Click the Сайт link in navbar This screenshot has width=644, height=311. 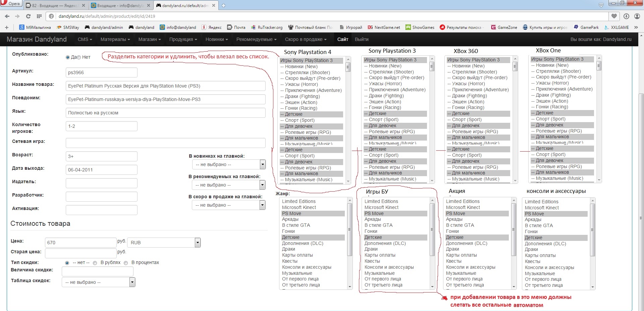point(343,39)
